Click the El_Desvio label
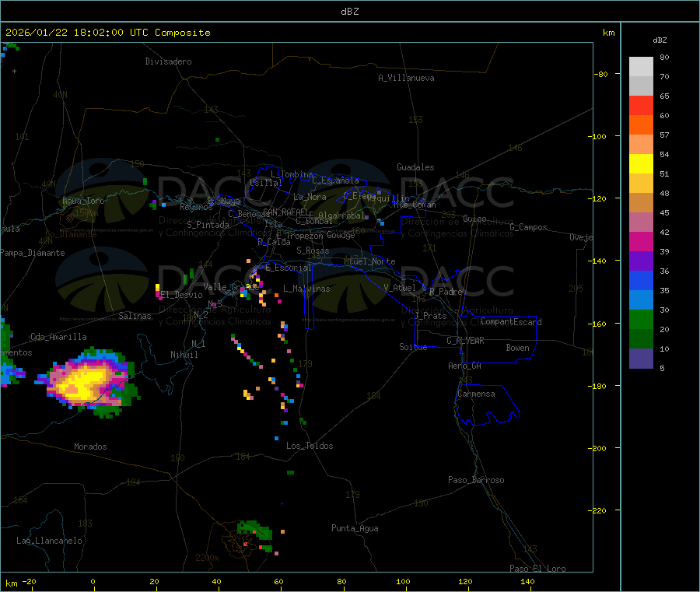The image size is (700, 592). tap(182, 295)
